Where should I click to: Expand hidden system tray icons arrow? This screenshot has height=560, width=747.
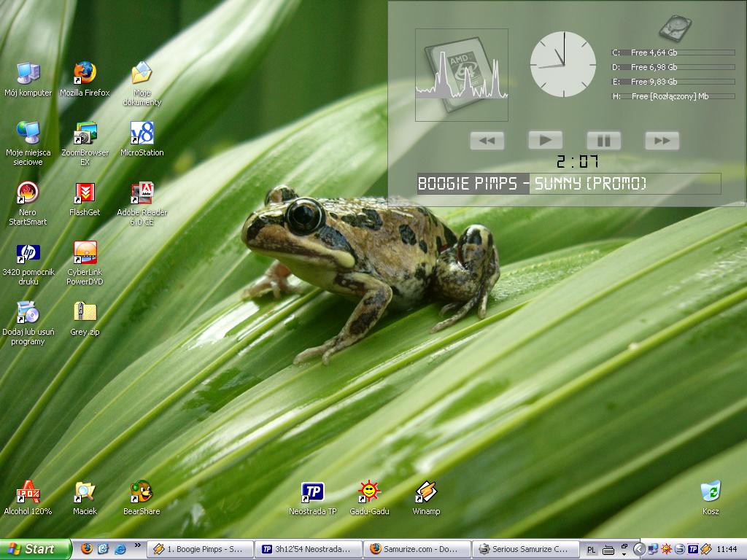(639, 549)
